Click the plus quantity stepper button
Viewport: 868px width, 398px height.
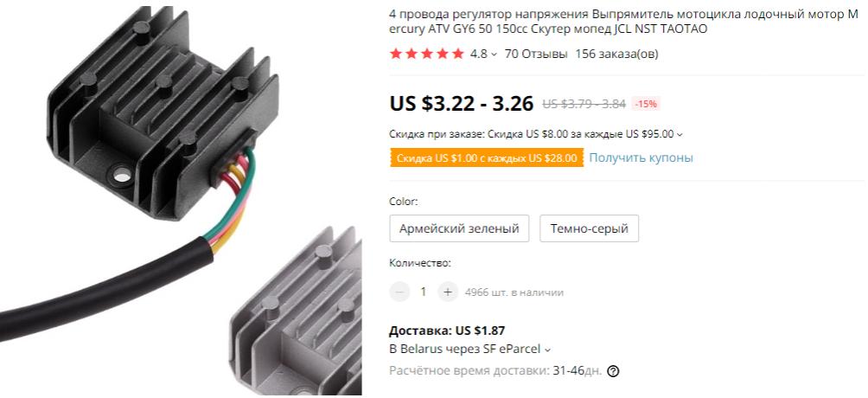point(448,292)
